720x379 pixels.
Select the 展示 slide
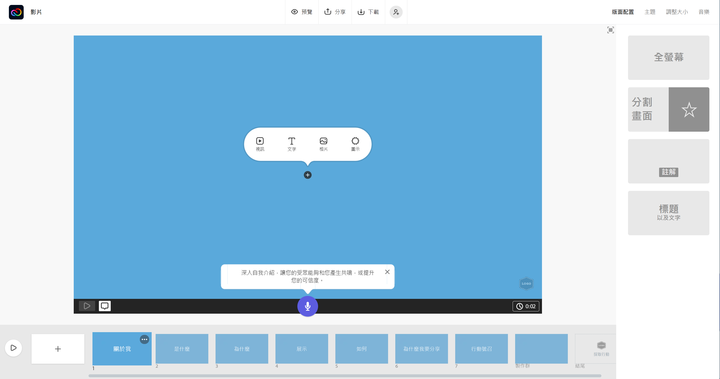click(x=302, y=349)
